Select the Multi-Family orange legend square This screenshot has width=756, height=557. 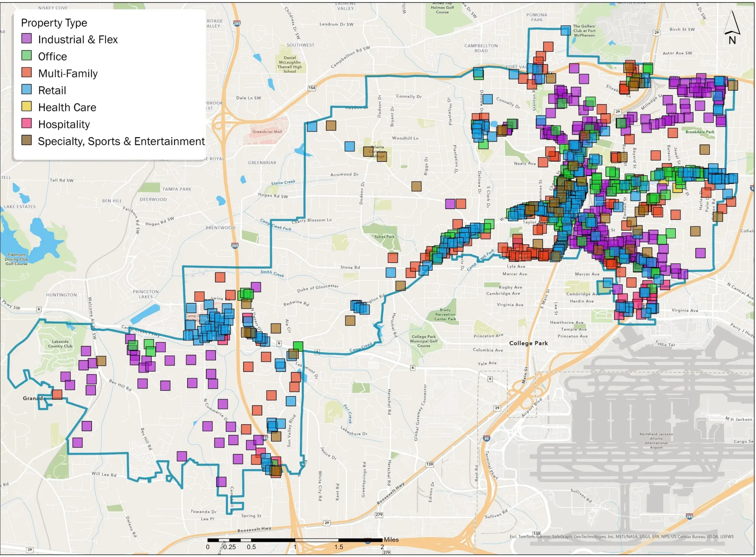pyautogui.click(x=27, y=73)
